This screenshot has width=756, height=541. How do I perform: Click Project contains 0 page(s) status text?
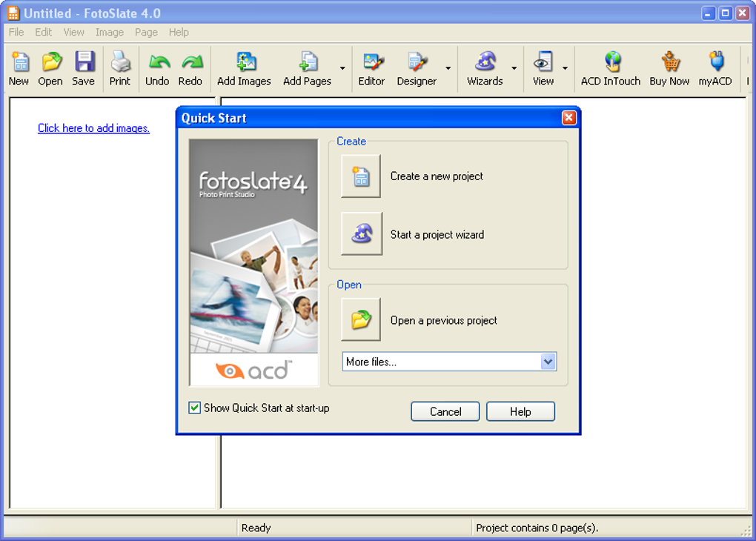[x=537, y=528]
